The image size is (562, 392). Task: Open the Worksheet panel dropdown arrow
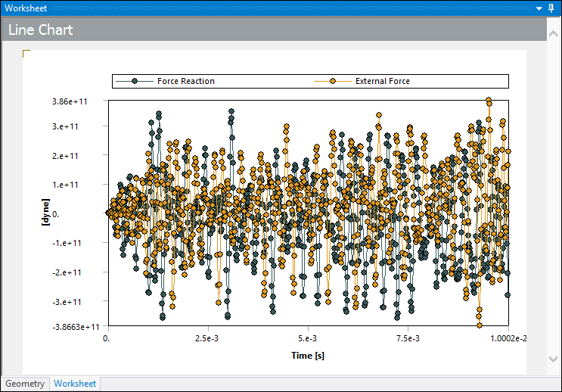[539, 8]
